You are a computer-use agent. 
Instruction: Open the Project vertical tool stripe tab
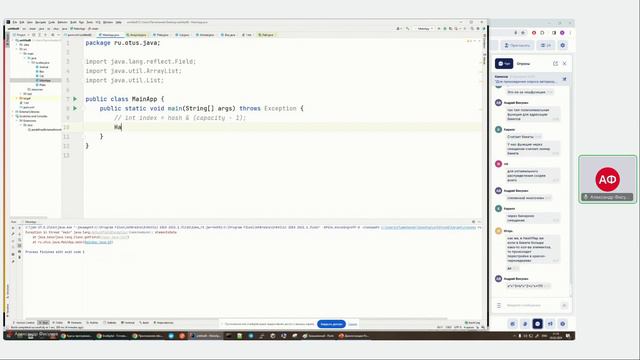click(x=7, y=39)
